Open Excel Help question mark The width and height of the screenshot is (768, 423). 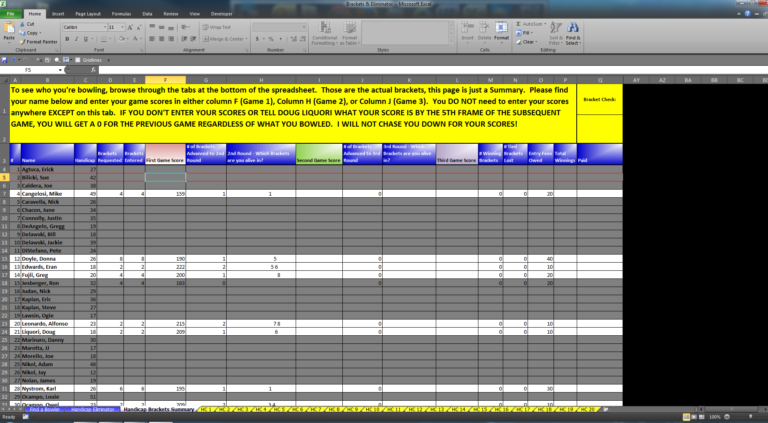tap(747, 14)
